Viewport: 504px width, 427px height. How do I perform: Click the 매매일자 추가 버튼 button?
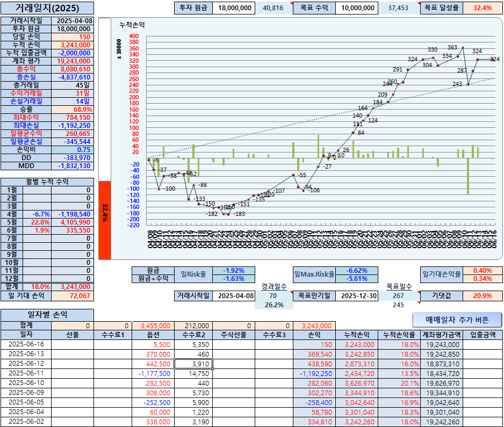tap(457, 320)
